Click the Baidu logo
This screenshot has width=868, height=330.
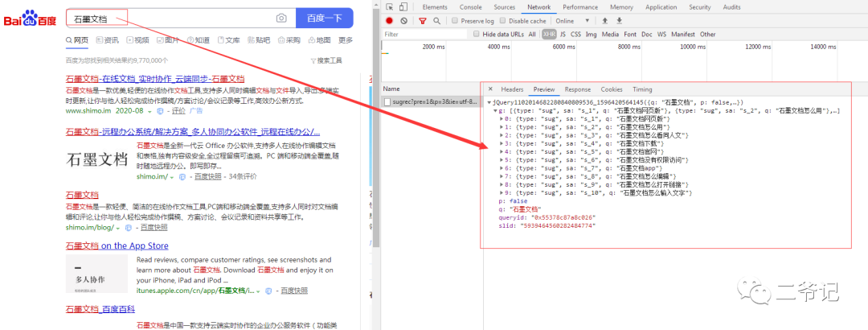pyautogui.click(x=31, y=19)
